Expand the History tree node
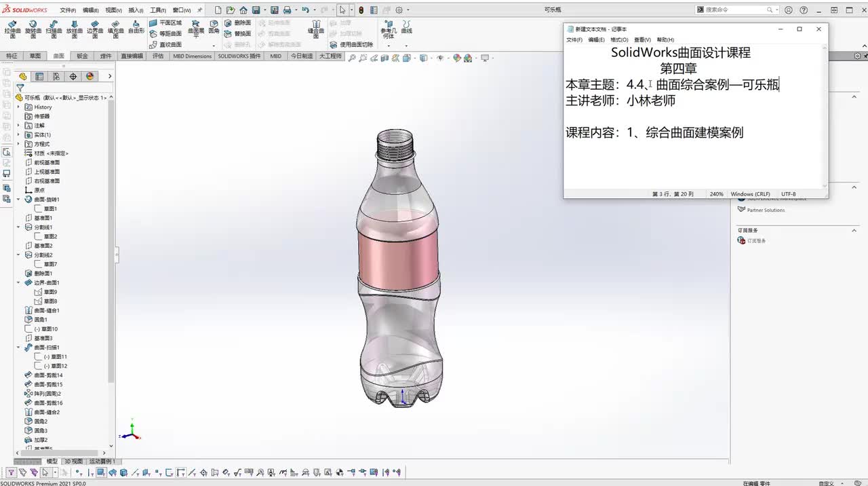Screen dimensions: 868x486 pyautogui.click(x=19, y=107)
